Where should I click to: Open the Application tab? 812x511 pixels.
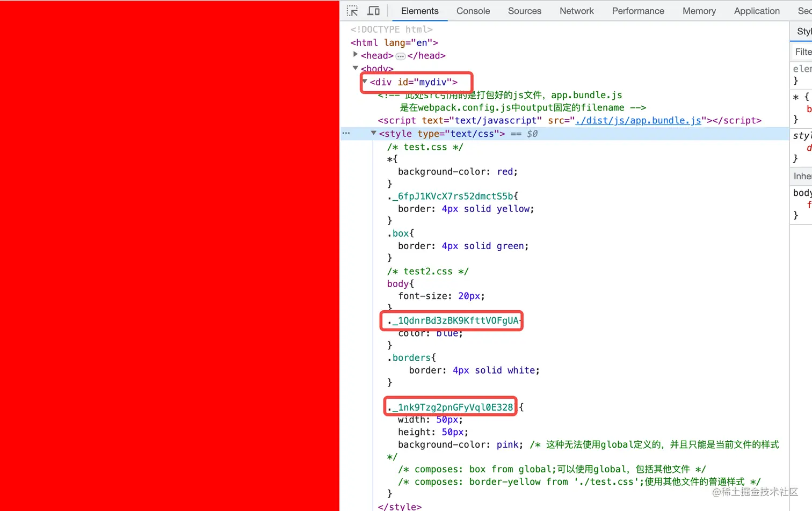point(757,11)
